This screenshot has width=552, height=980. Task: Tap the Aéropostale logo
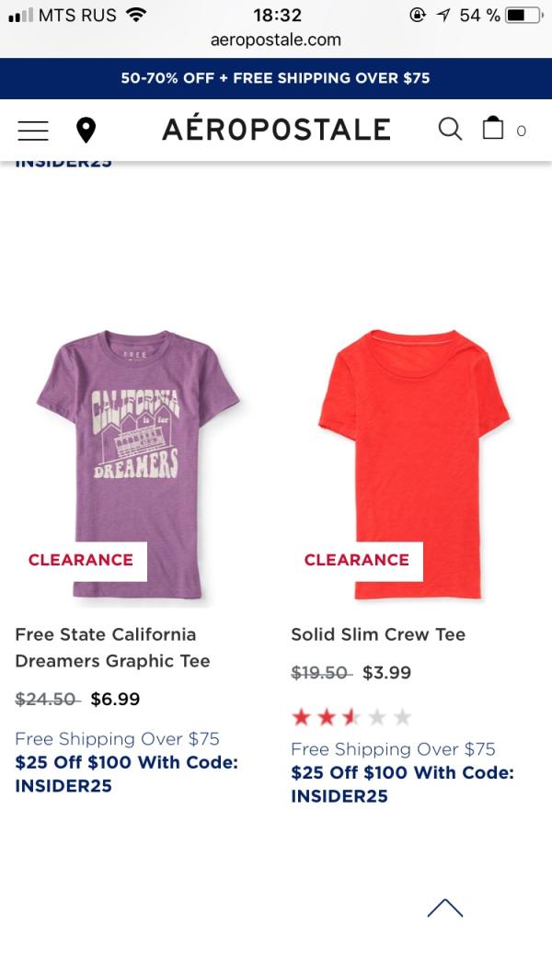(x=276, y=130)
